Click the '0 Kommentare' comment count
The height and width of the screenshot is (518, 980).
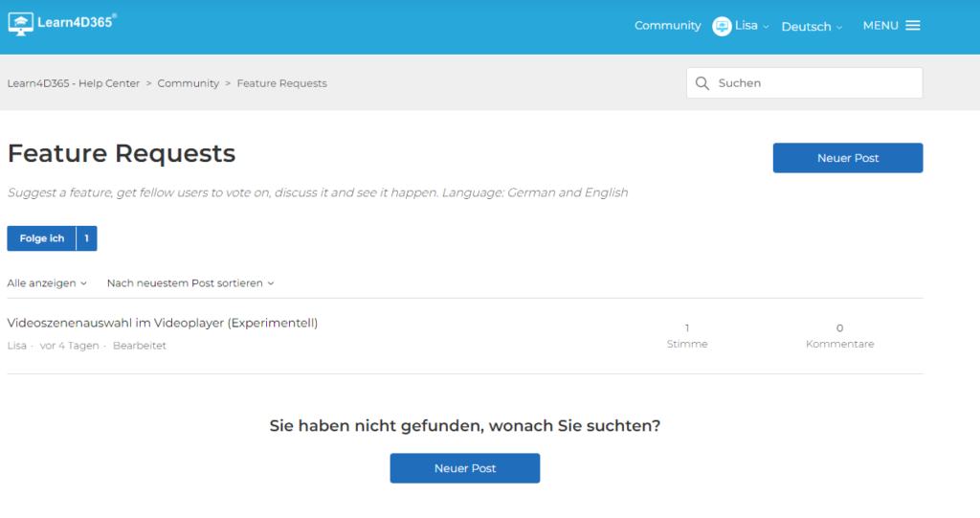(839, 336)
